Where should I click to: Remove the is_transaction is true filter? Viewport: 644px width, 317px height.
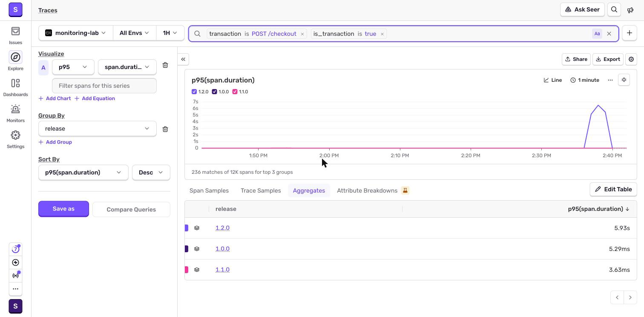382,34
